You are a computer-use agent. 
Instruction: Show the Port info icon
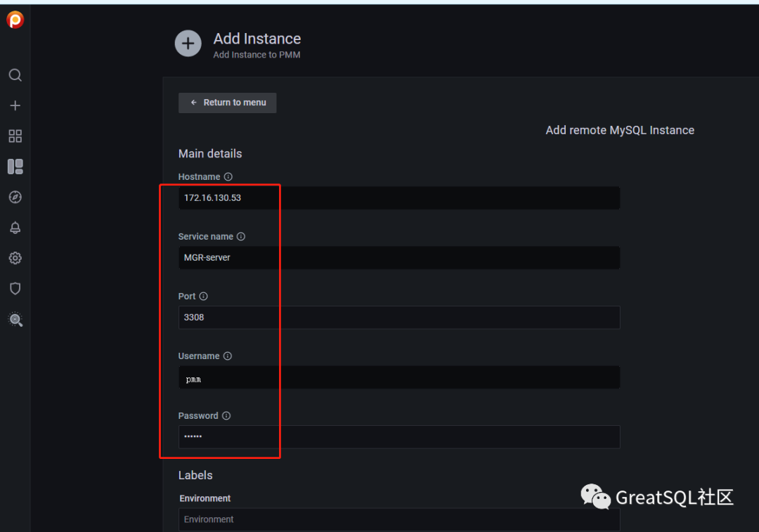coord(203,297)
